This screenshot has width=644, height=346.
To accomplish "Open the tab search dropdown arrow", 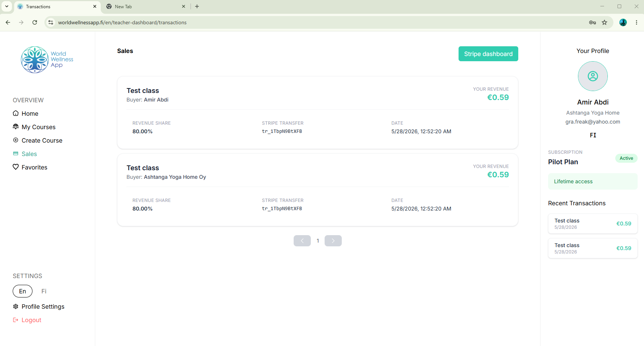I will coord(7,6).
